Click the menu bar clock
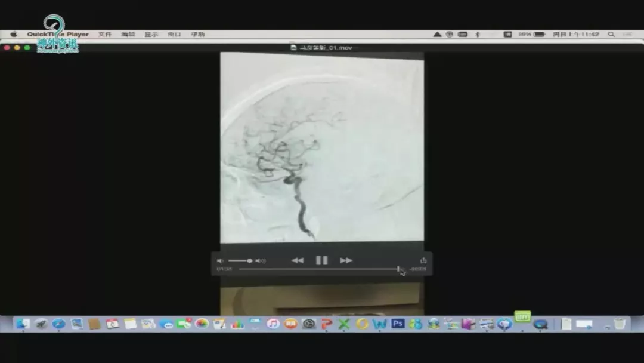Screen dimensions: 644x363 (x=576, y=35)
